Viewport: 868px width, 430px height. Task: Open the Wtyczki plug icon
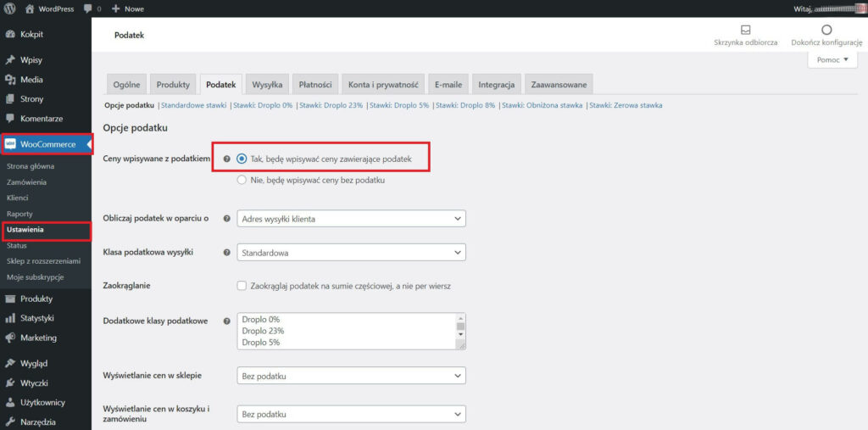(x=9, y=383)
